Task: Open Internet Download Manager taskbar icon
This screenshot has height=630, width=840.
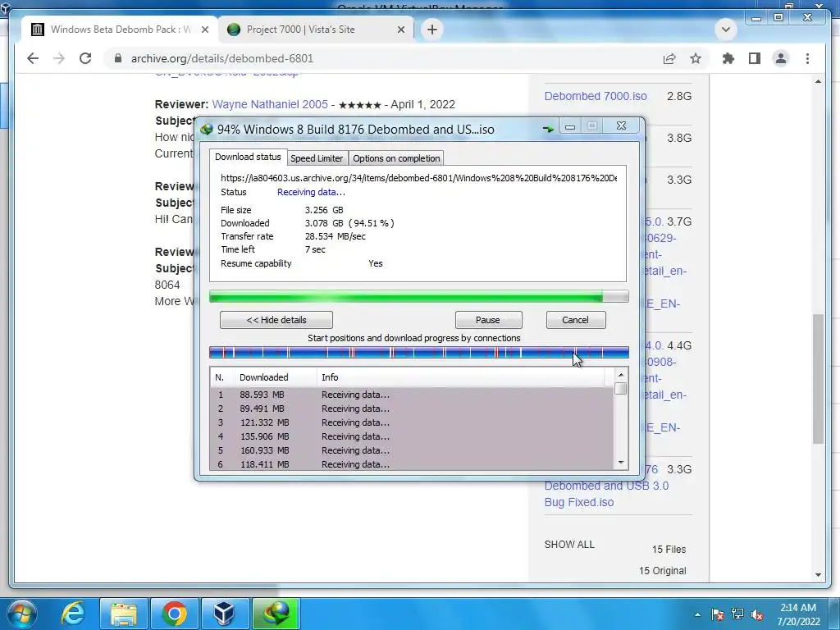Action: tap(276, 614)
